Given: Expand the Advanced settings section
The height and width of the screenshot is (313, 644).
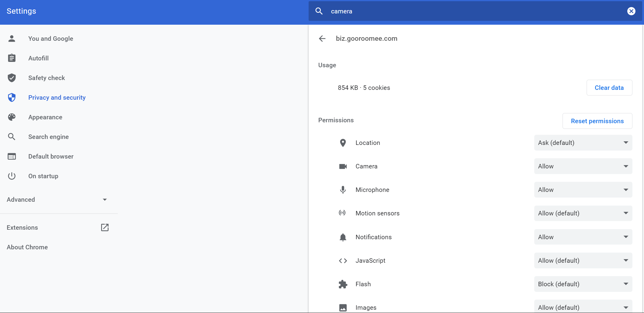Looking at the screenshot, I should (56, 200).
